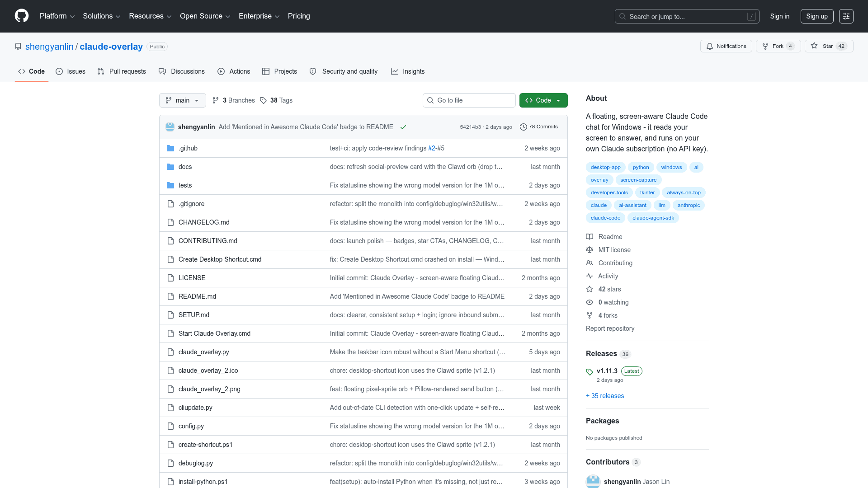Open the Pricing link
Screen dimensions: 868x488
coord(299,16)
